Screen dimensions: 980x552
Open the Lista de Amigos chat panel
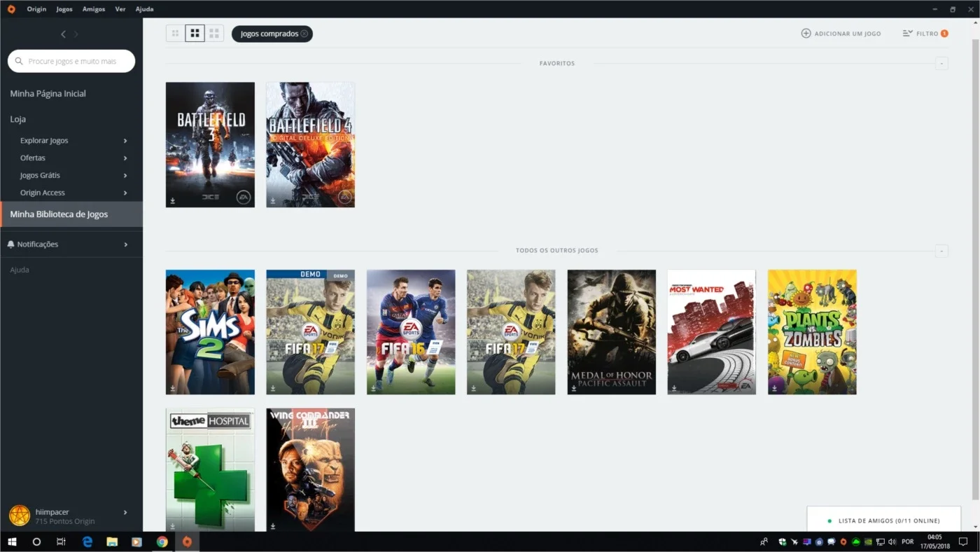[x=883, y=519]
